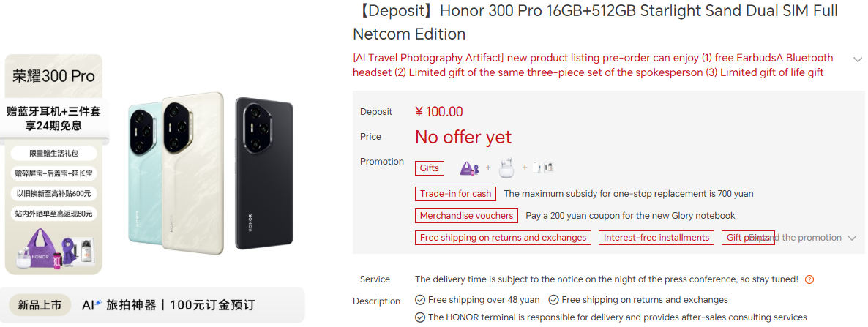This screenshot has height=327, width=868.
Task: Open the Honor 300 Pro product title
Action: pyautogui.click(x=594, y=22)
